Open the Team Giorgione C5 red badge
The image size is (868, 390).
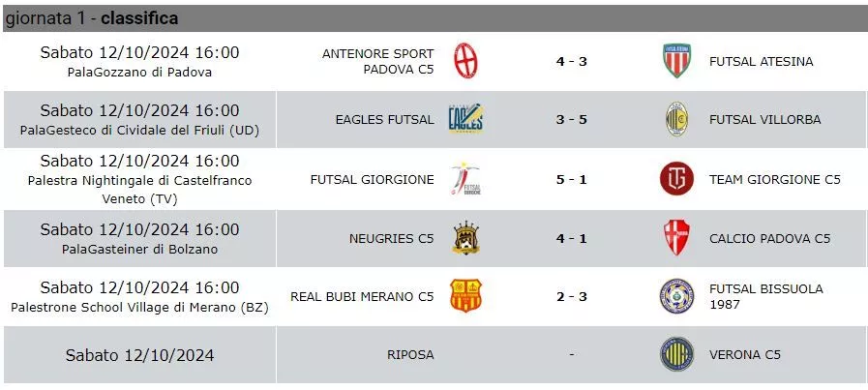click(676, 179)
